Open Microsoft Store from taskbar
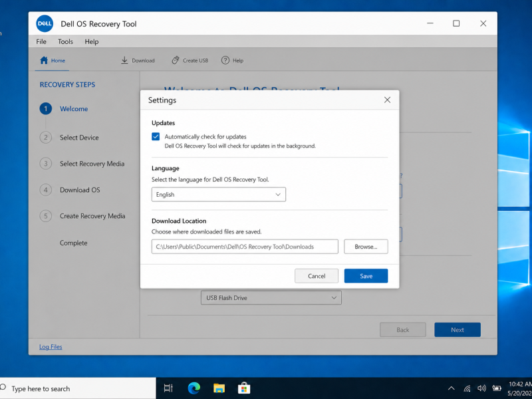The height and width of the screenshot is (399, 532). pyautogui.click(x=244, y=388)
